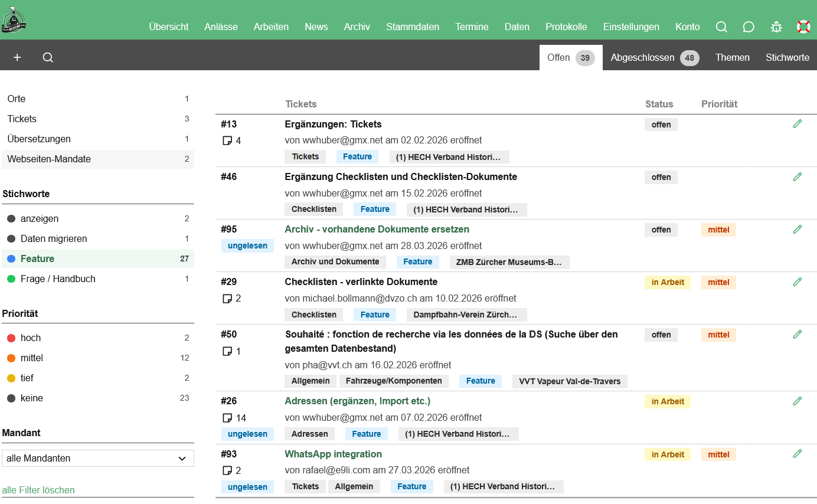Filter by priority mittel

click(x=32, y=358)
